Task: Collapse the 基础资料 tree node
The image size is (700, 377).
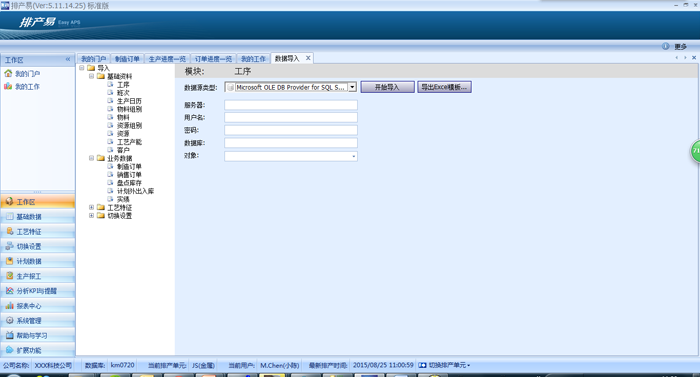Action: 92,76
